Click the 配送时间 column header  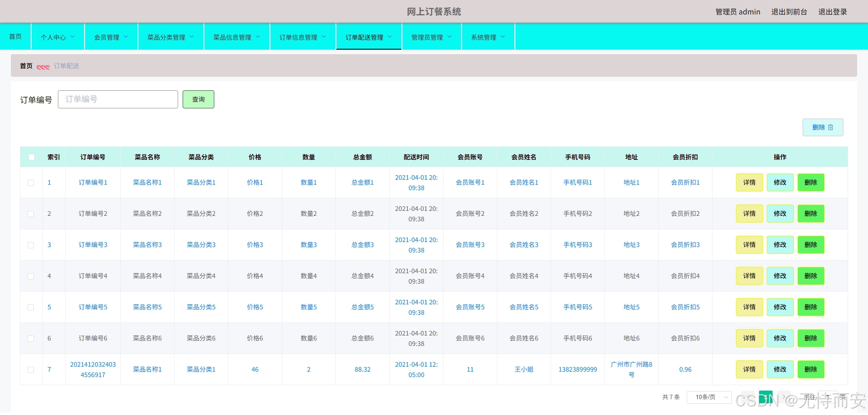[416, 157]
